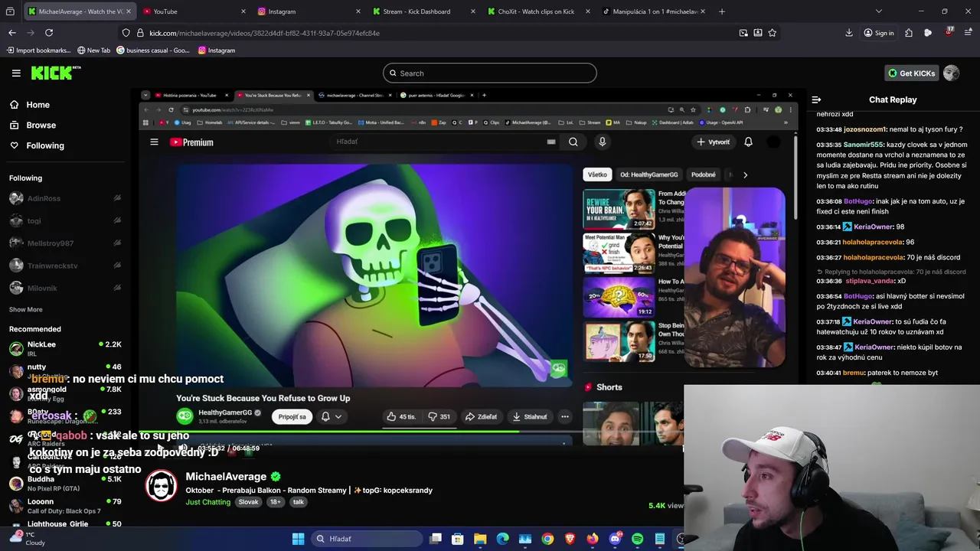Go back with browser back arrow
Screen dimensions: 980x551
coord(12,33)
